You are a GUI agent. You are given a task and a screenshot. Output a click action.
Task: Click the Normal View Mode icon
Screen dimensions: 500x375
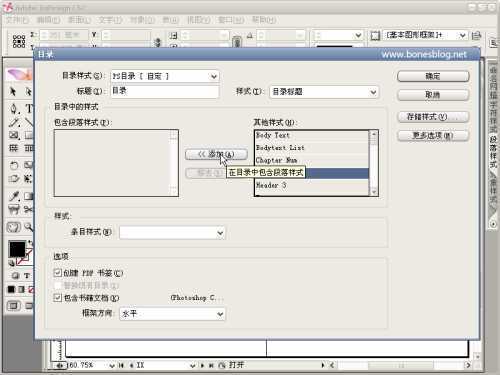click(x=14, y=305)
